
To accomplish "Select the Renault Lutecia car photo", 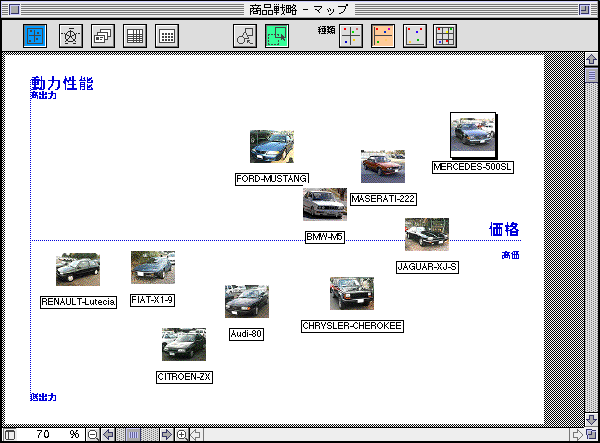I will [78, 269].
